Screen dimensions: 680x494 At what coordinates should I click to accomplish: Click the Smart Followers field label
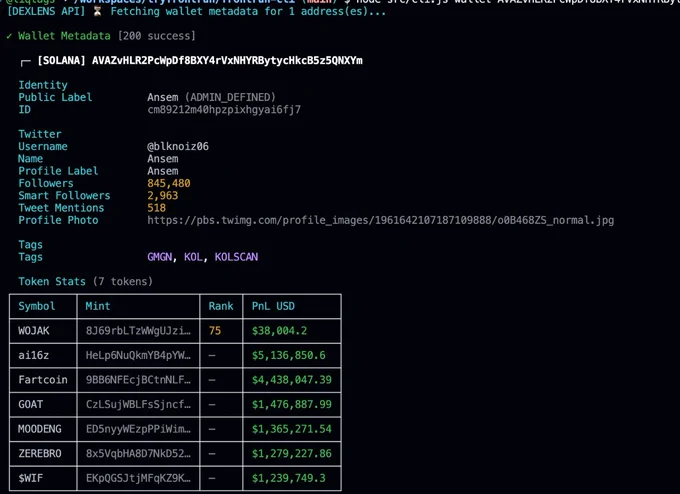tap(64, 196)
